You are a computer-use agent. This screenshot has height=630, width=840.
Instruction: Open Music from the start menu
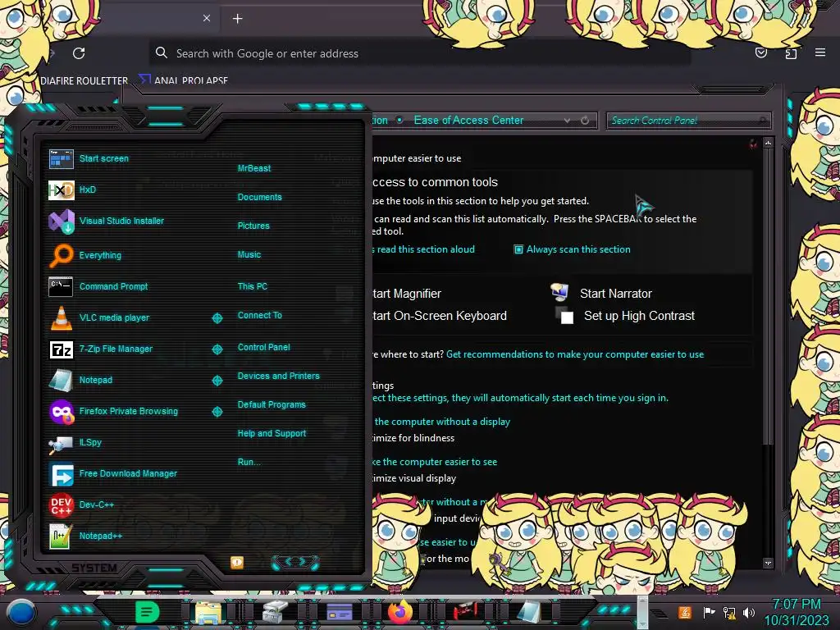click(x=249, y=254)
